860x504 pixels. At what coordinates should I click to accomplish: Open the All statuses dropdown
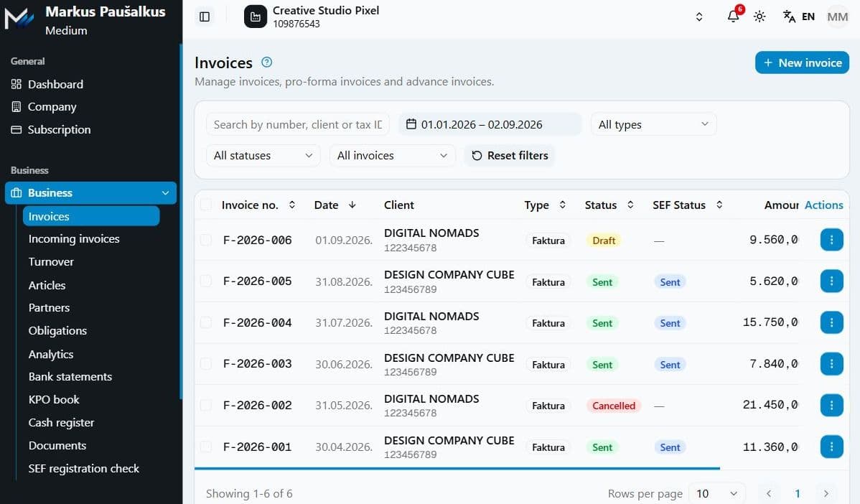(263, 155)
